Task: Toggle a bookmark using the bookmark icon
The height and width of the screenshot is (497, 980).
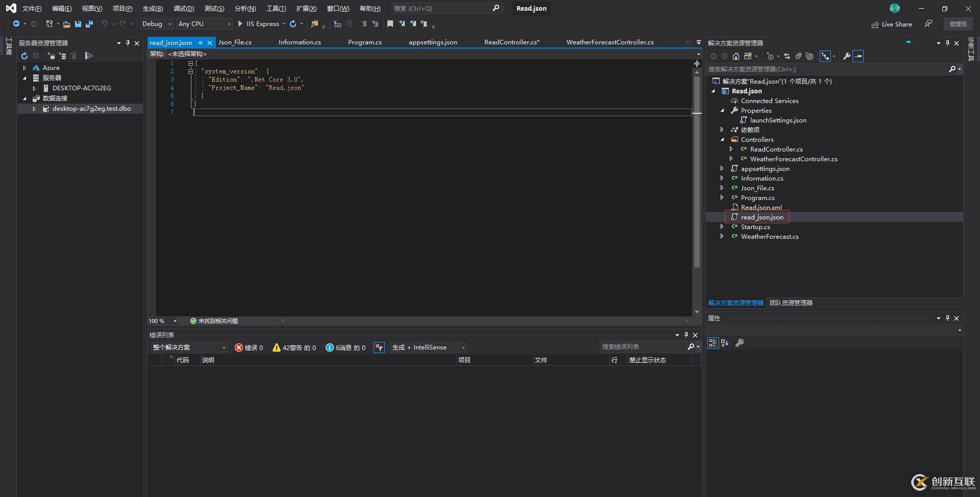Action: click(x=390, y=24)
